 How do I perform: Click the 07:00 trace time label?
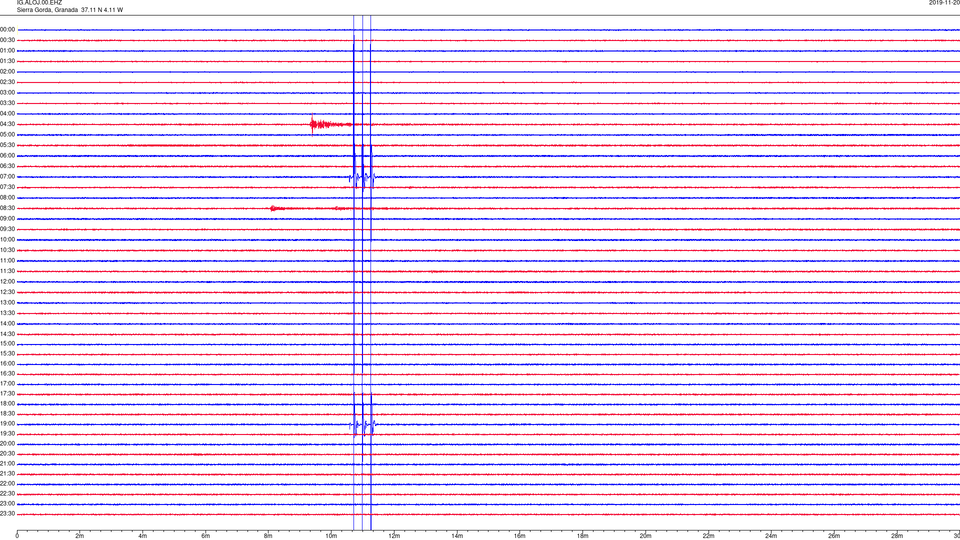coord(7,177)
